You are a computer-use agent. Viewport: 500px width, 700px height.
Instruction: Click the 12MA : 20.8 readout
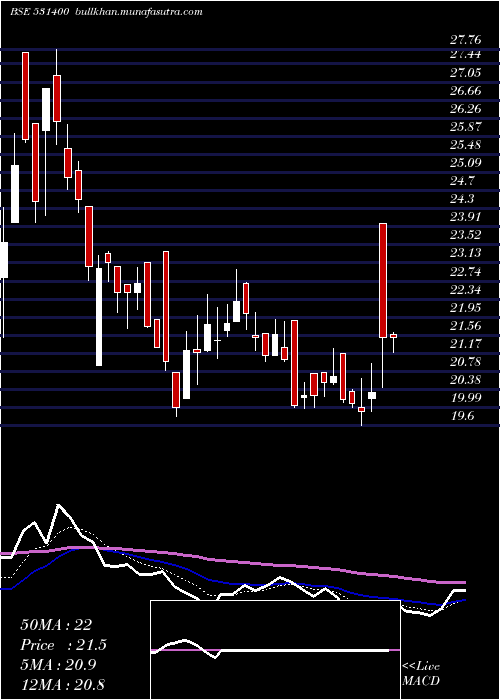(62, 684)
